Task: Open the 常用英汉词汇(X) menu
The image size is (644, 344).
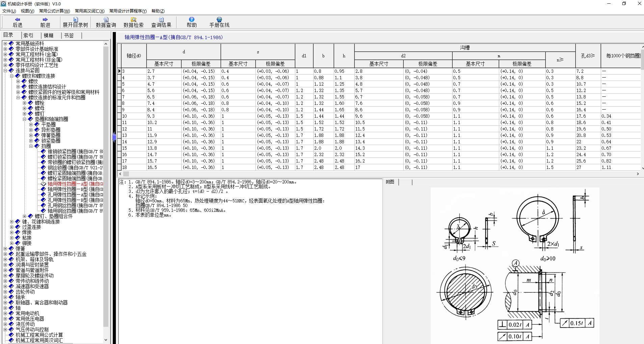Action: click(x=89, y=11)
